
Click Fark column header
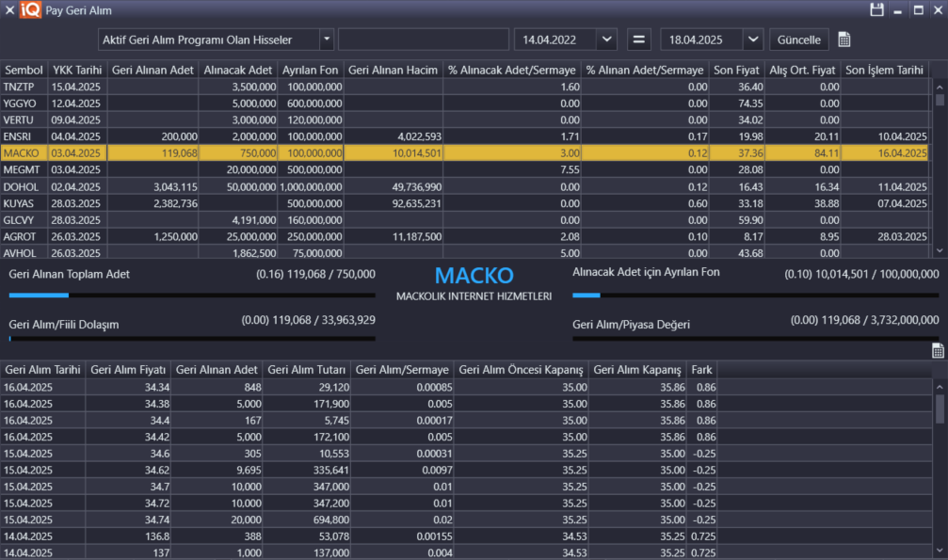click(x=702, y=370)
